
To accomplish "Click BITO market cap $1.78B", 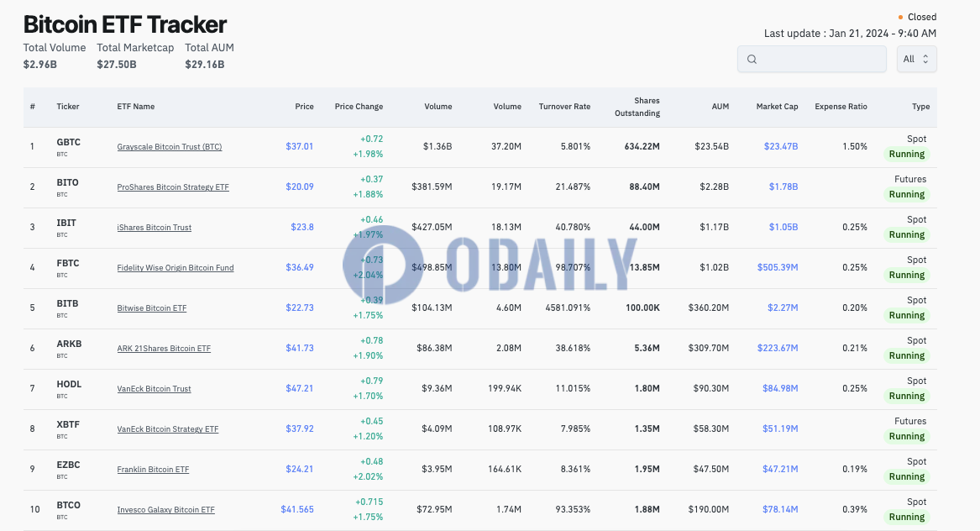I will pos(783,187).
